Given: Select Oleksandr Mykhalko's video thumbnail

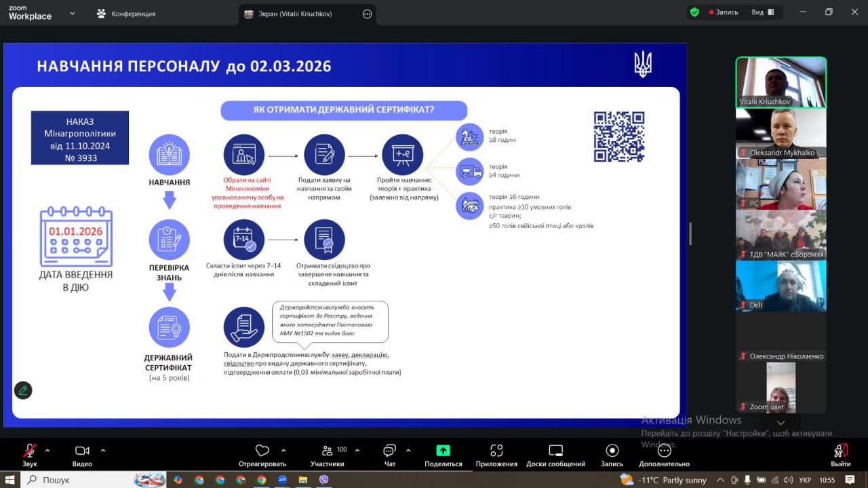Looking at the screenshot, I should 781,133.
